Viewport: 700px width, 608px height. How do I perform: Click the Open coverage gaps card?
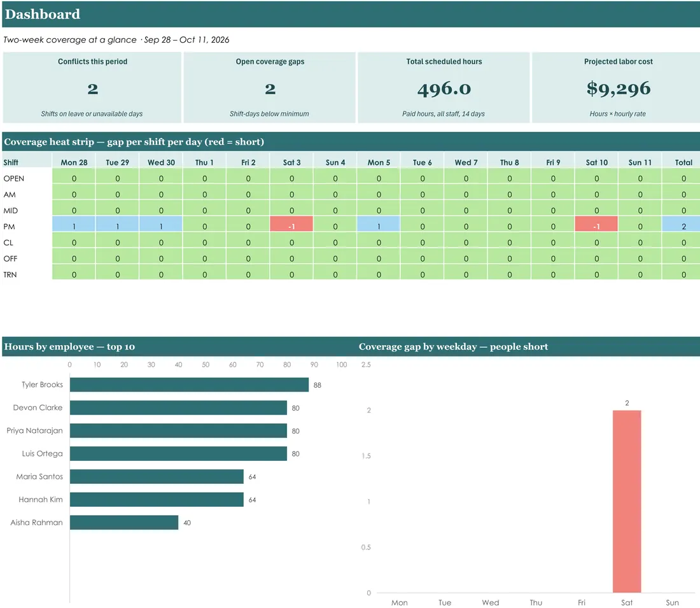tap(270, 87)
